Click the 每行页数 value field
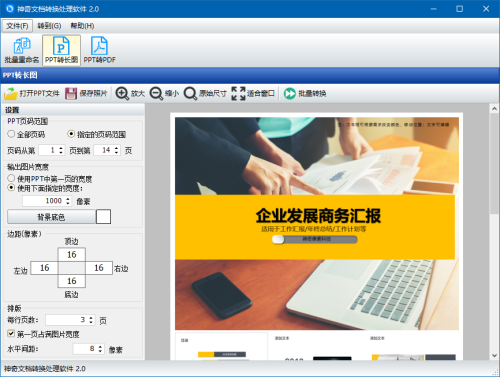The height and width of the screenshot is (377, 500). [x=67, y=320]
